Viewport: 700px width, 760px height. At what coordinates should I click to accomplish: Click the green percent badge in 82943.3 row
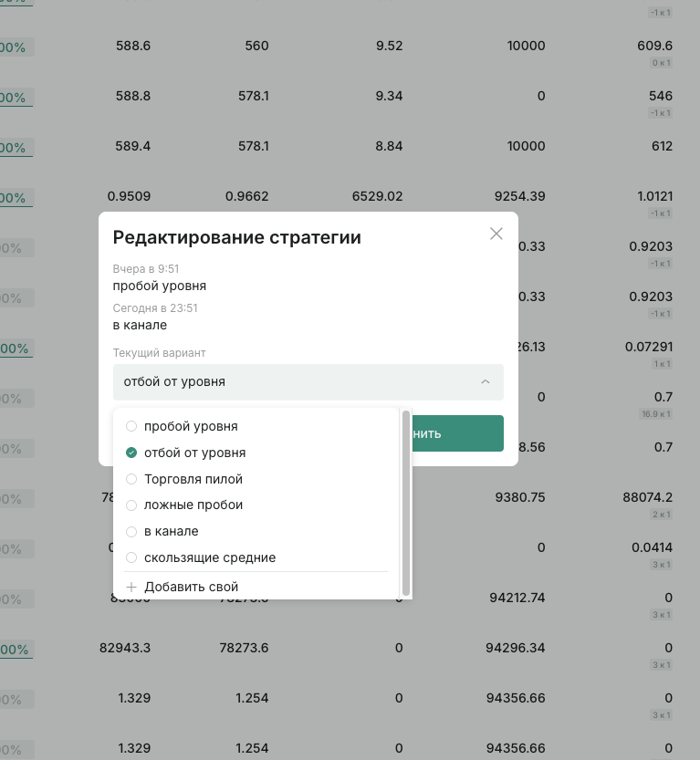[16, 650]
